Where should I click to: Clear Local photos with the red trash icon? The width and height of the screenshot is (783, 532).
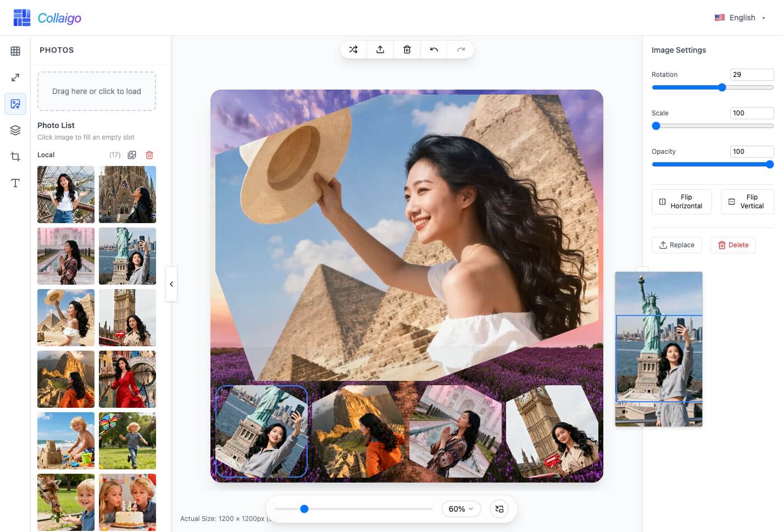(149, 154)
